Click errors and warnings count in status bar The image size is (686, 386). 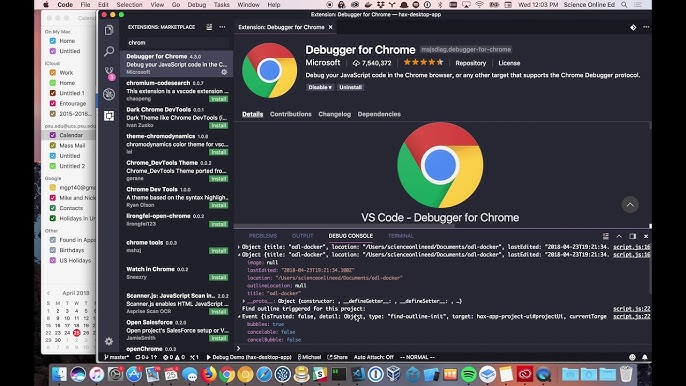(x=174, y=357)
